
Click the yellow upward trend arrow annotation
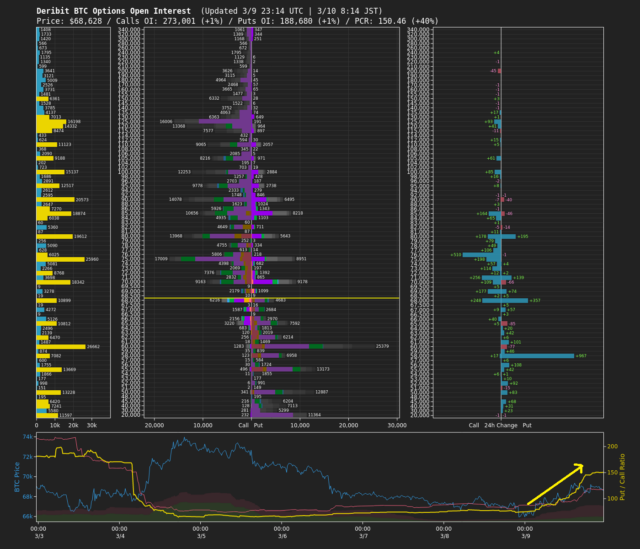(x=555, y=483)
